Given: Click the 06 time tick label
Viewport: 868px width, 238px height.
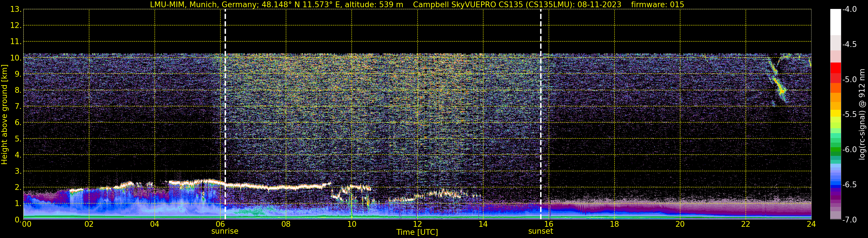Looking at the screenshot, I should pos(220,224).
